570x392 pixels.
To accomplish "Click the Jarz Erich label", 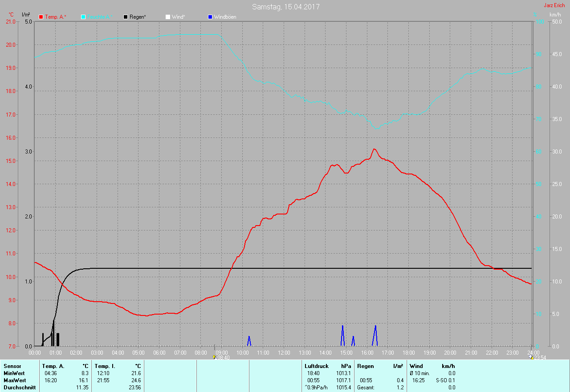I will [554, 5].
